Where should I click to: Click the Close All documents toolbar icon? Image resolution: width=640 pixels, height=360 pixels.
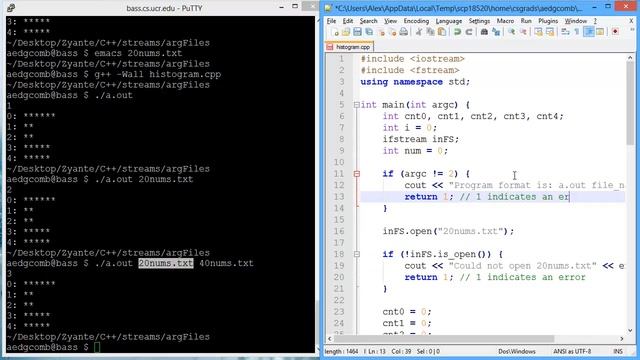click(x=393, y=32)
